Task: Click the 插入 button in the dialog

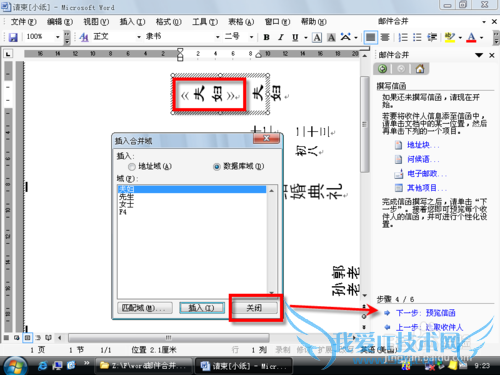Action: [x=201, y=308]
